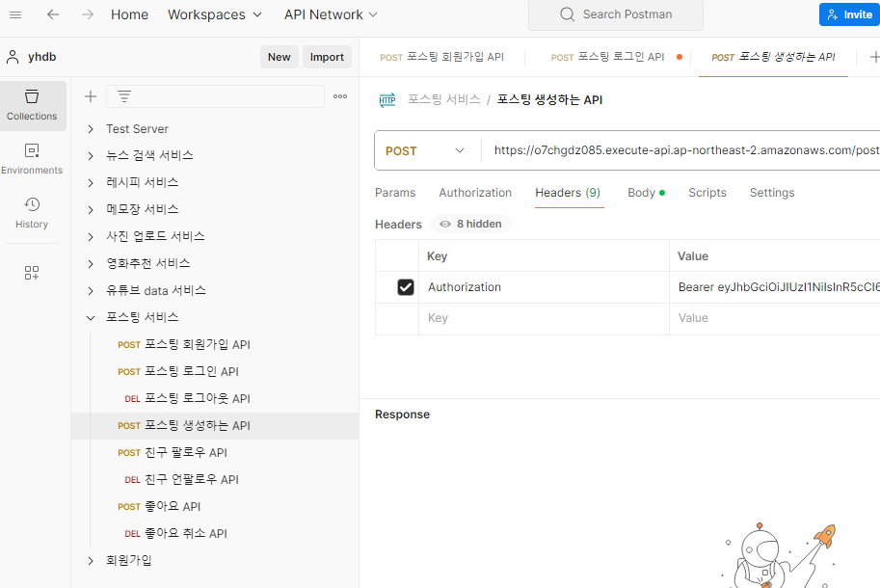Click 포스팅 서비스 breadcrumb link
Image resolution: width=880 pixels, height=588 pixels.
click(x=444, y=100)
